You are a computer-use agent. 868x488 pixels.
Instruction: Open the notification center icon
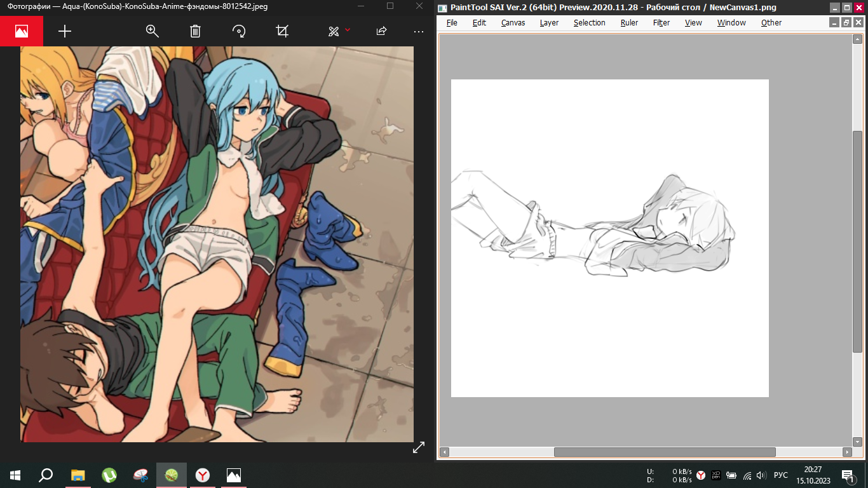[x=849, y=475]
